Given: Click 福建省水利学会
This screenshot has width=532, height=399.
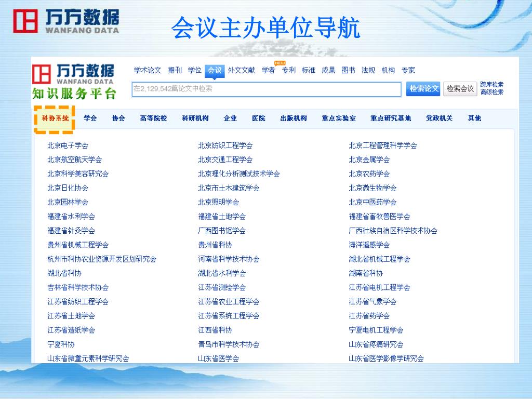Looking at the screenshot, I should 71,217.
